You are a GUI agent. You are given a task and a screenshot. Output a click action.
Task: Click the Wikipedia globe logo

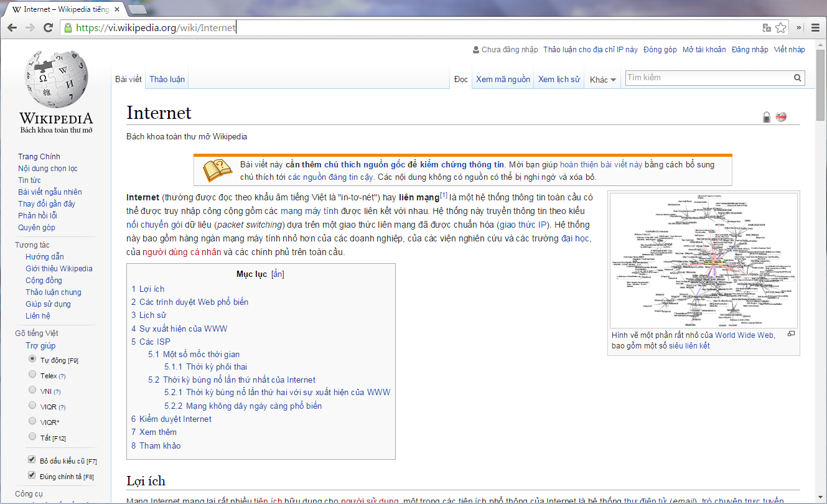coord(56,78)
